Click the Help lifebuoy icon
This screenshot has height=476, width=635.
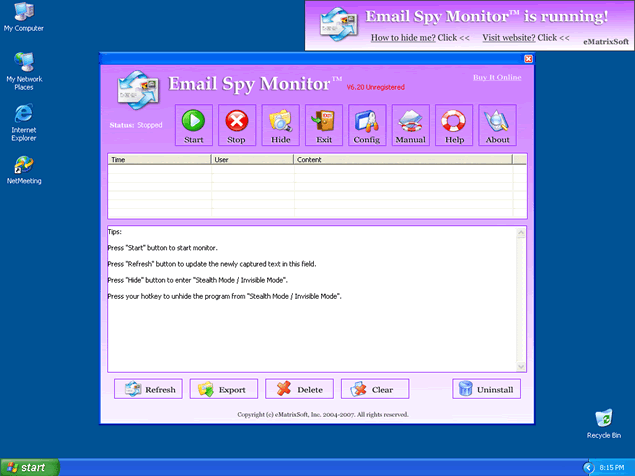(x=454, y=123)
